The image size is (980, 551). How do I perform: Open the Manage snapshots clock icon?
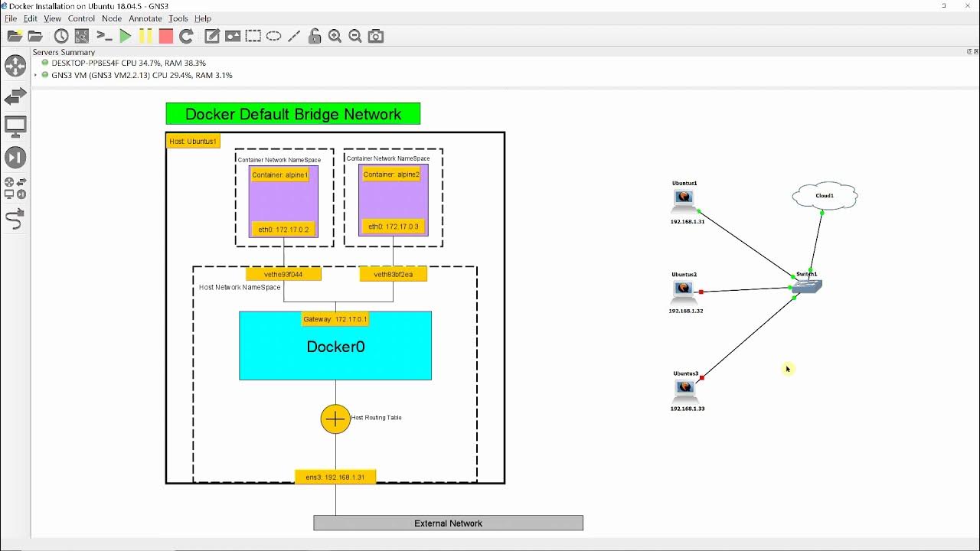(61, 36)
